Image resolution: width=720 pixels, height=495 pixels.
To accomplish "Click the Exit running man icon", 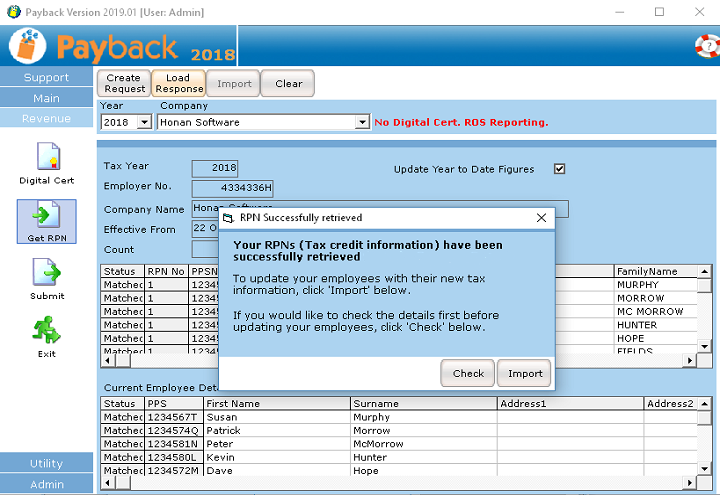I will click(x=47, y=331).
